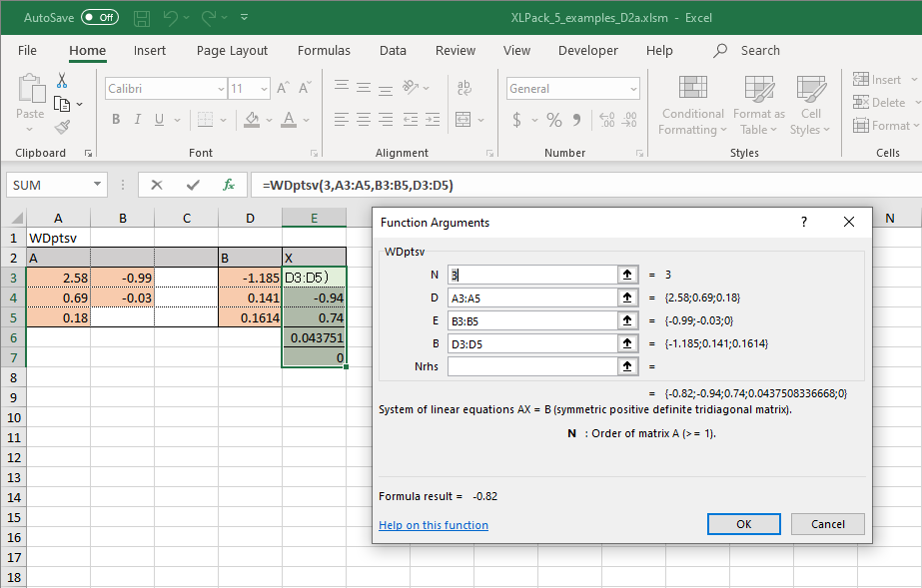Image resolution: width=922 pixels, height=588 pixels.
Task: Click the Format Painter brush icon
Action: click(62, 127)
